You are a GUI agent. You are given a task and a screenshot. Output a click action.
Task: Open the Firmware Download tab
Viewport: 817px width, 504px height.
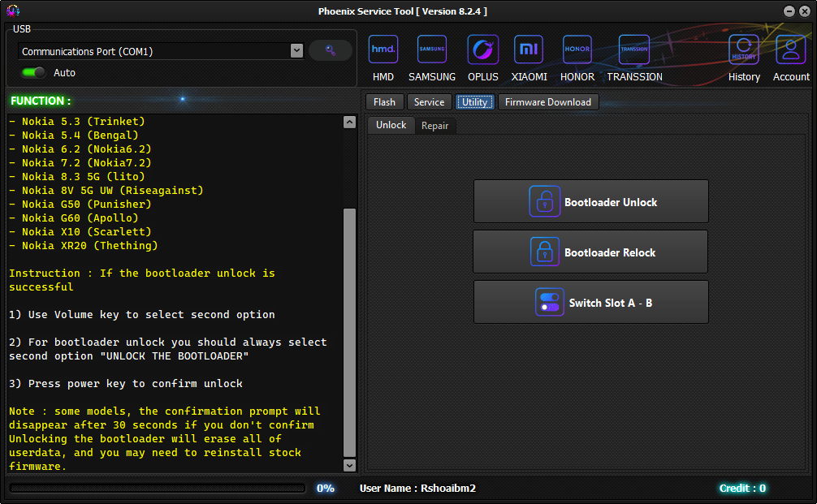point(548,101)
